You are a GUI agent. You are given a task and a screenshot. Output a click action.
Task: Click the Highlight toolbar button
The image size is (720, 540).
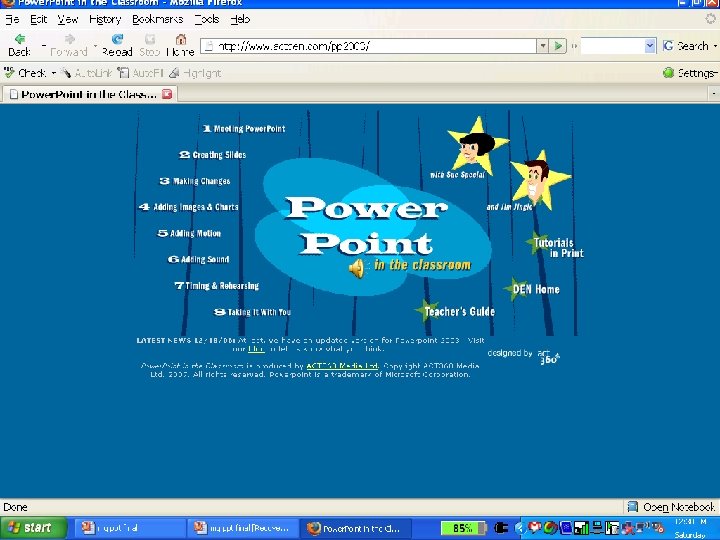coord(195,73)
